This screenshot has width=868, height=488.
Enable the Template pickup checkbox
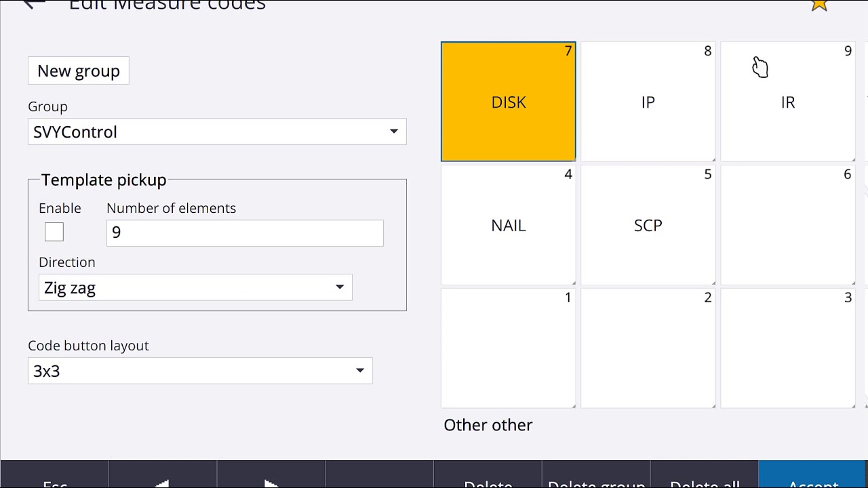[x=54, y=232]
